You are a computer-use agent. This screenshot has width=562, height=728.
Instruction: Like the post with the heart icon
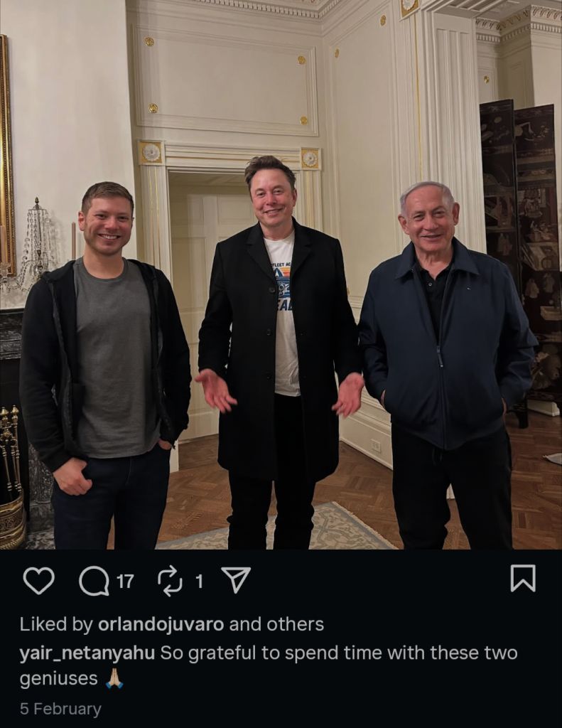click(38, 581)
